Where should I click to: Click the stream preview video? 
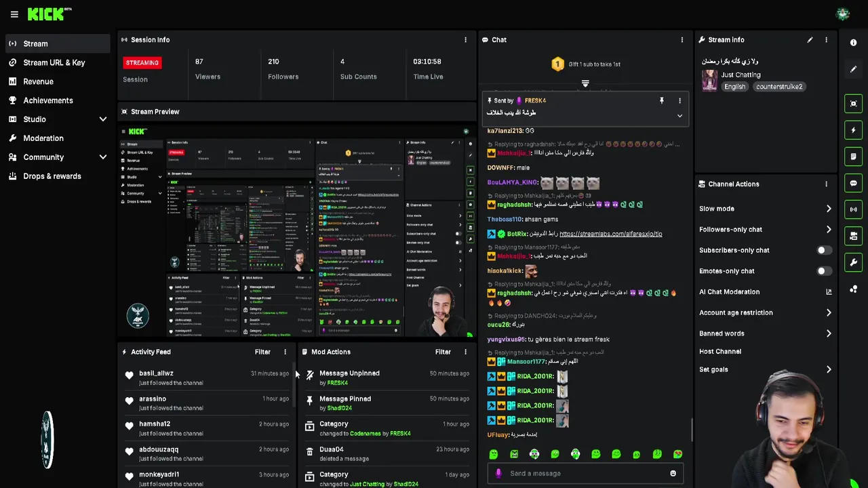point(297,231)
